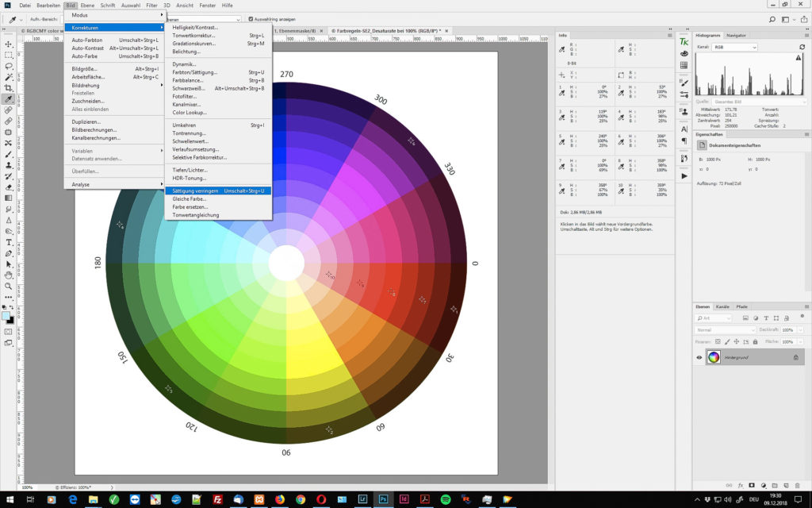Viewport: 812px width, 508px height.
Task: Toggle the layer filter on/off switch
Action: click(x=802, y=316)
